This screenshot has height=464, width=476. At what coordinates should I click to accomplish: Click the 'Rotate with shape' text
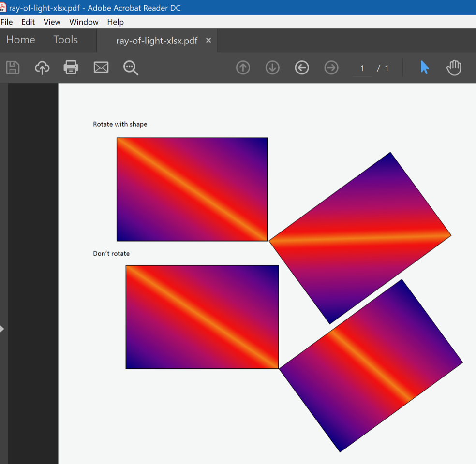tap(120, 124)
